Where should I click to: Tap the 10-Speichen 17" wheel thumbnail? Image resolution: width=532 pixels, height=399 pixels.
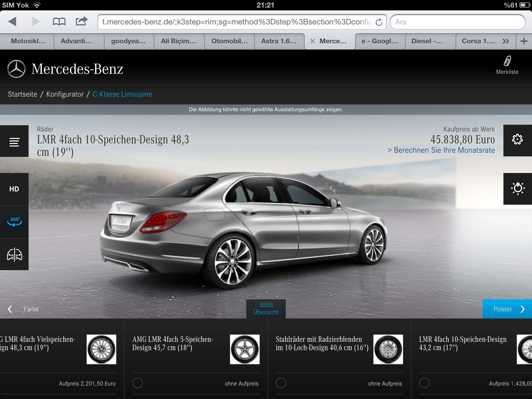click(524, 349)
